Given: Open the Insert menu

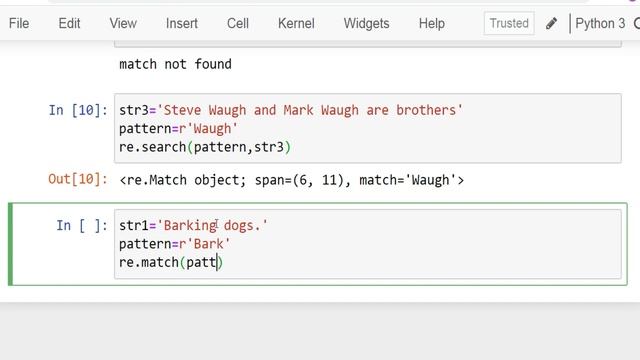Looking at the screenshot, I should [x=182, y=23].
